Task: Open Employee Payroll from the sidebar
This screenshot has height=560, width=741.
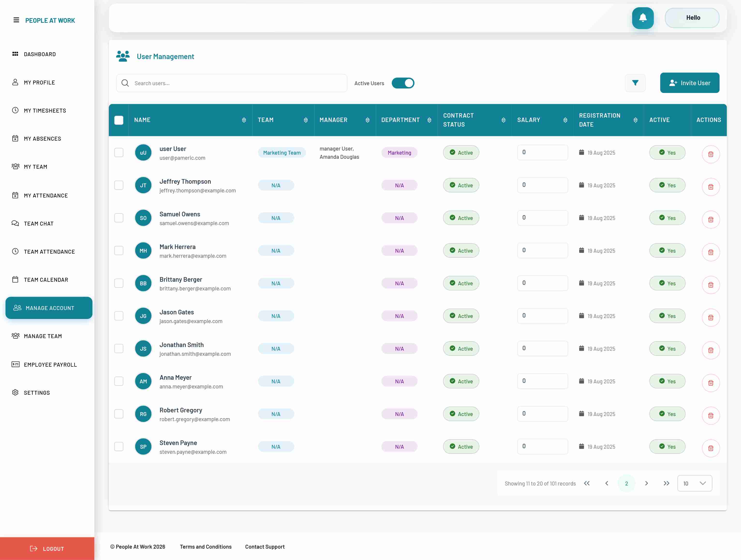Action: point(50,364)
